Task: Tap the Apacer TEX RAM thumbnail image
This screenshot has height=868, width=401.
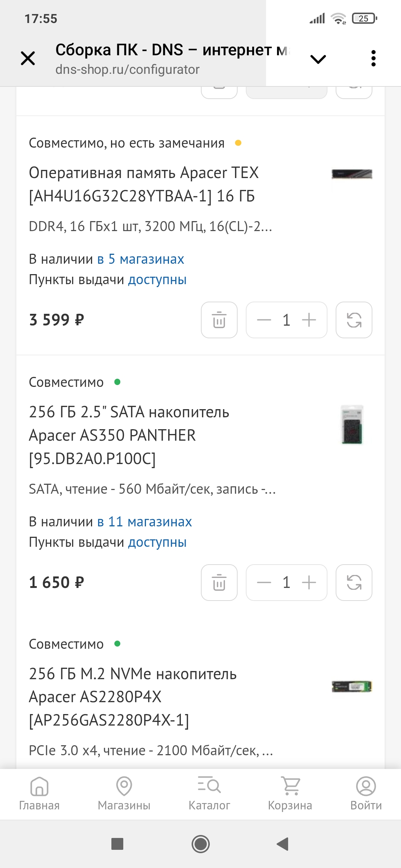Action: click(352, 174)
